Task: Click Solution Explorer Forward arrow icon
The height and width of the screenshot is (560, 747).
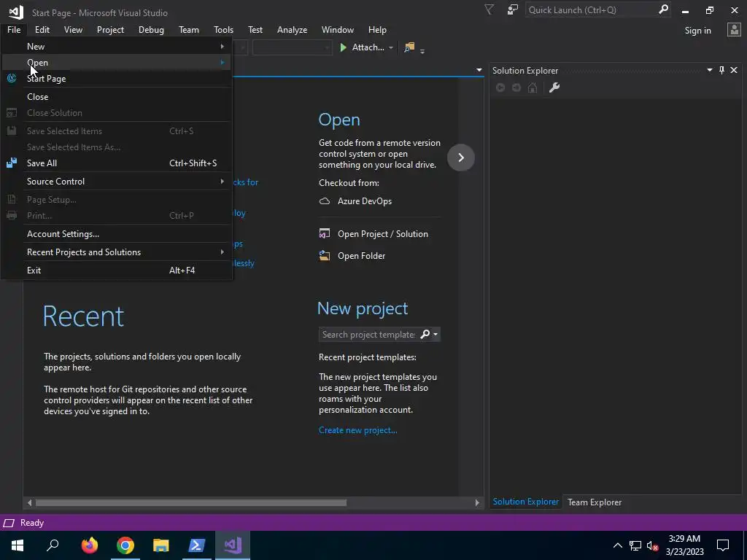Action: point(516,87)
